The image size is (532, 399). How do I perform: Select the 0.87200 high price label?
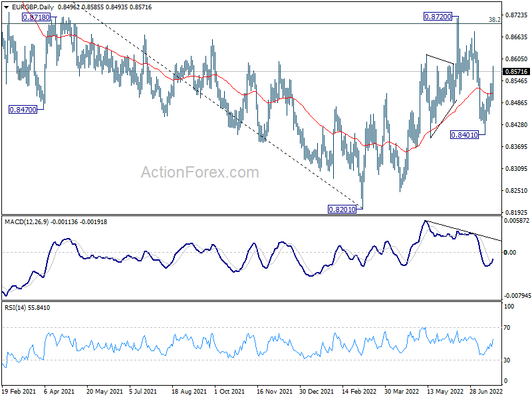438,16
